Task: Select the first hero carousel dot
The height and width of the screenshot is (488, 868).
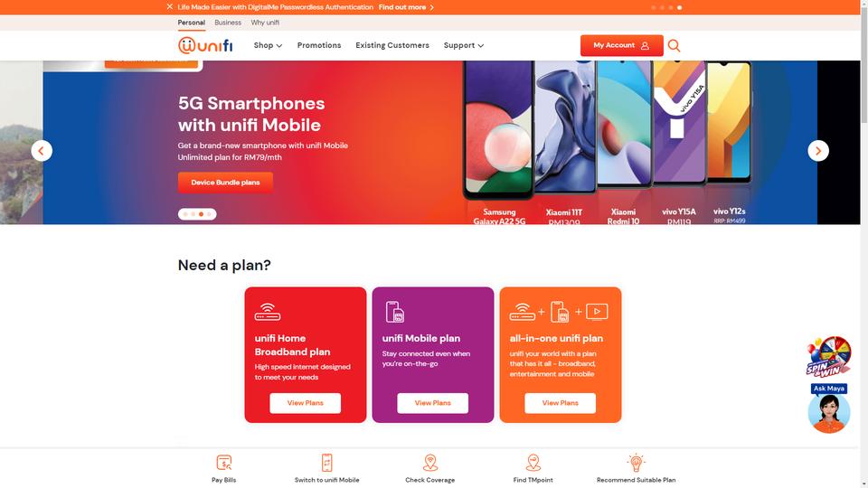Action: 185,214
